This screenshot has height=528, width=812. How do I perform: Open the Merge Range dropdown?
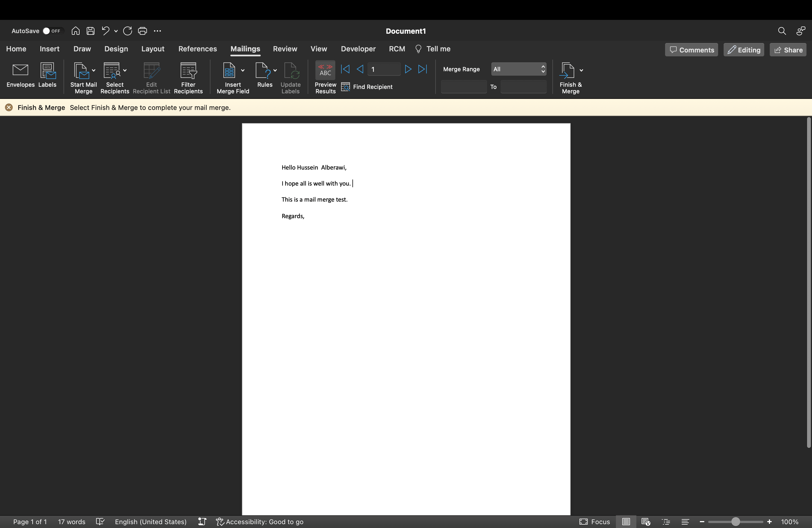tap(519, 69)
